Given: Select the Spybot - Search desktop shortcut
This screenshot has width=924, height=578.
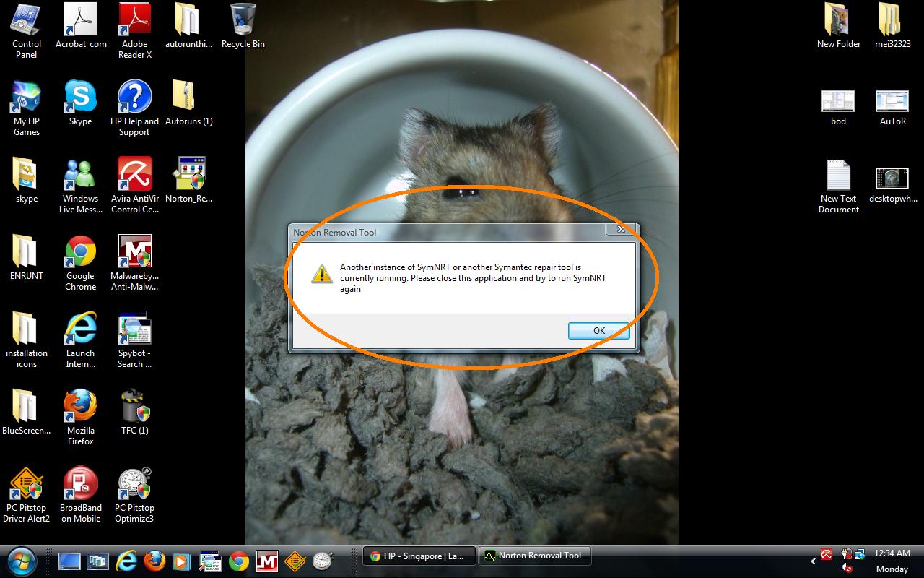Looking at the screenshot, I should click(x=135, y=340).
